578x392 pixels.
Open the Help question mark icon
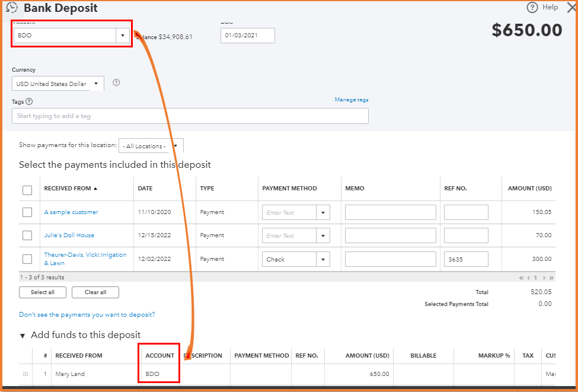coord(532,7)
